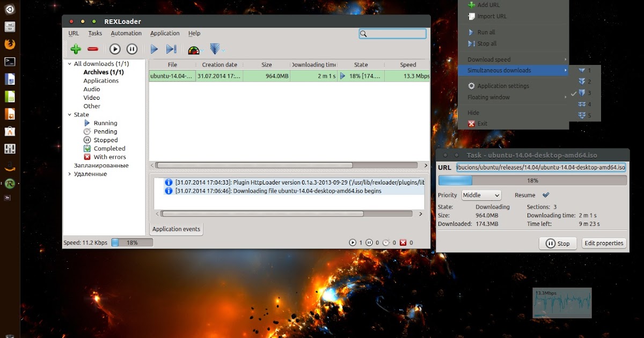Set simultaneous downloads to 4
644x338 pixels.
tap(586, 104)
